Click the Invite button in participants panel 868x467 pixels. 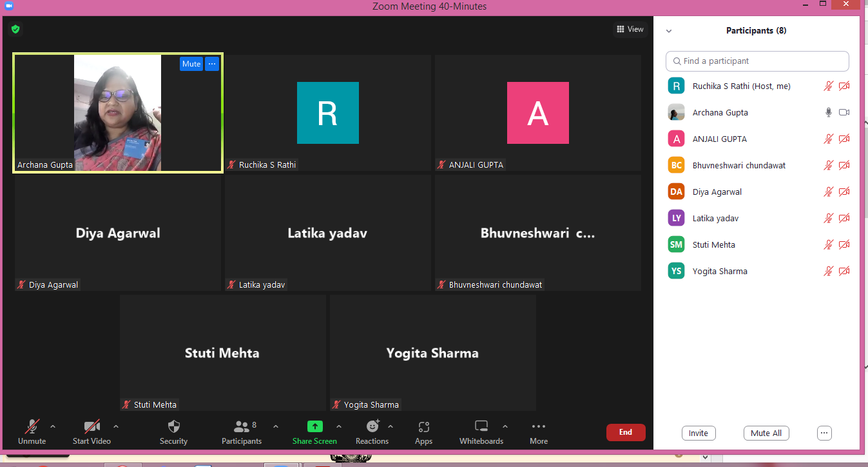coord(698,433)
